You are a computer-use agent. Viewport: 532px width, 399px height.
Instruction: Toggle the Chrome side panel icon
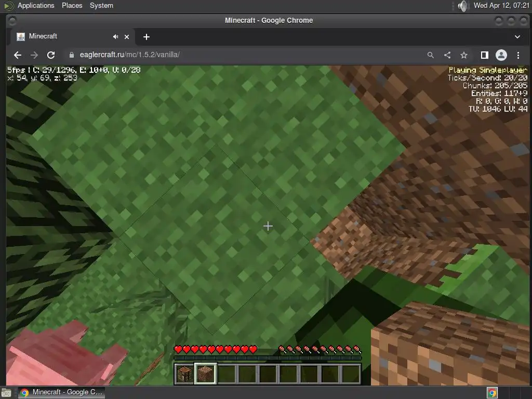(485, 55)
